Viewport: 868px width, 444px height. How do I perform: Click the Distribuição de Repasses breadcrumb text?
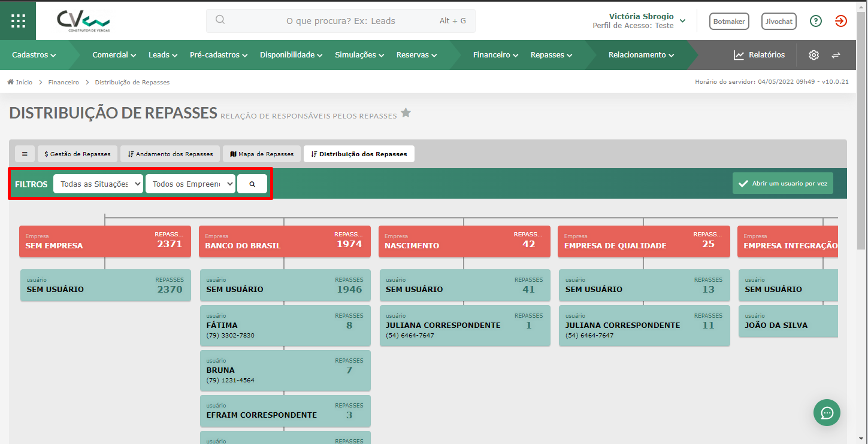132,82
